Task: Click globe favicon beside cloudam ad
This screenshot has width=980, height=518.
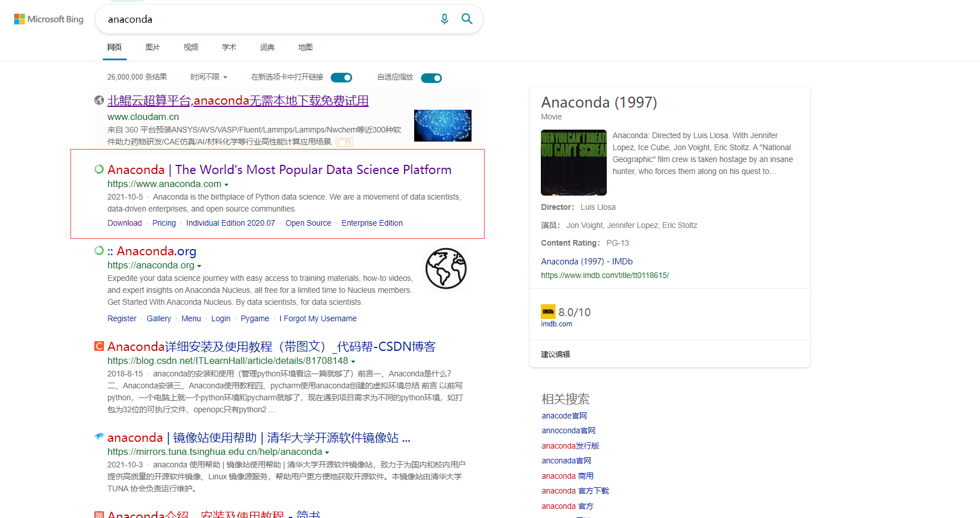Action: 99,100
